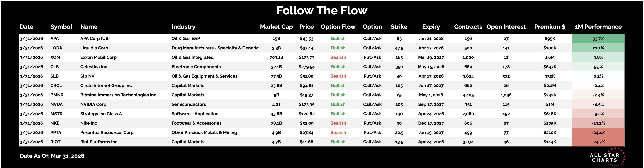Click the Symbol column header
Viewport: 644px width, 168px height.
point(61,27)
